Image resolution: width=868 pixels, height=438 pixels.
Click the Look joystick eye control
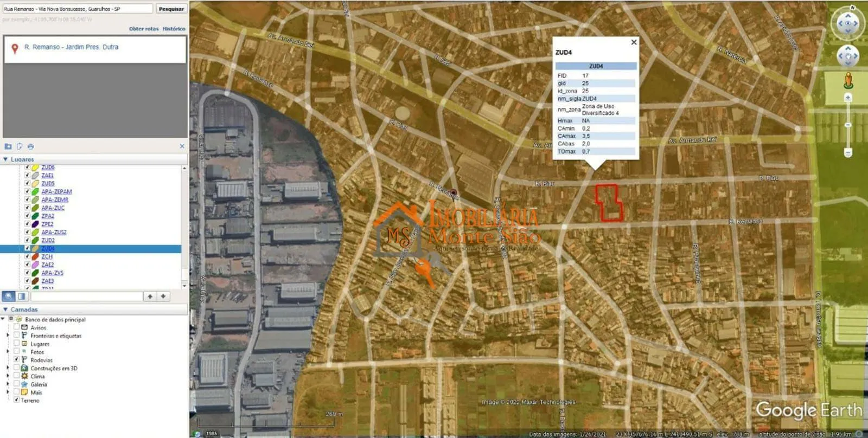click(x=847, y=23)
